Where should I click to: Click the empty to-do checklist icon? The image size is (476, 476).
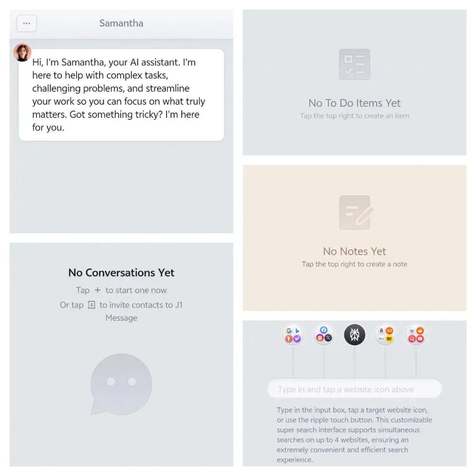[x=354, y=64]
